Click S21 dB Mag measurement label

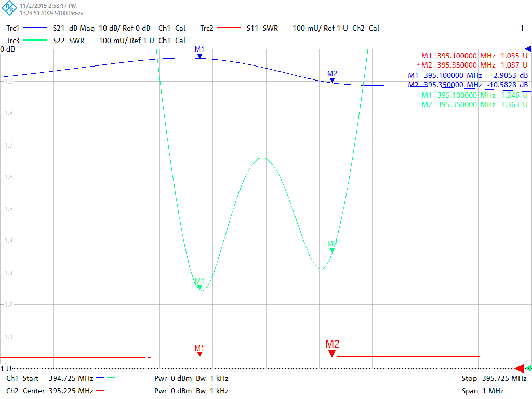(x=74, y=28)
